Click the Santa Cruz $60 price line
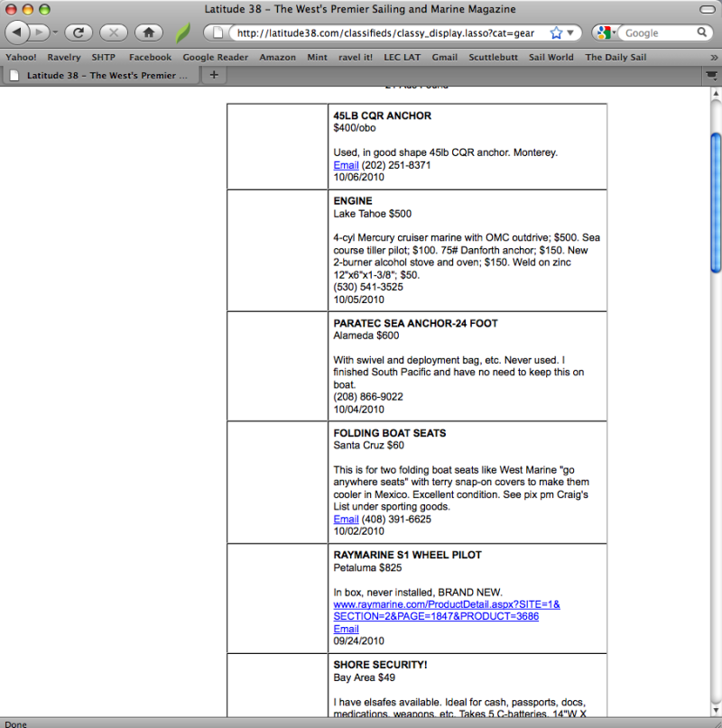Screen dimensions: 722x728 click(x=368, y=446)
